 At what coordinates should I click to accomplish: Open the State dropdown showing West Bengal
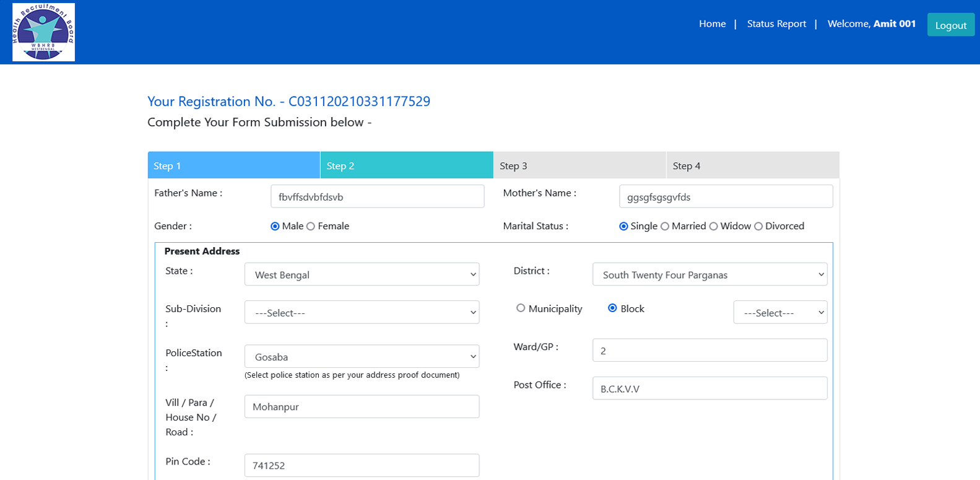pyautogui.click(x=362, y=274)
